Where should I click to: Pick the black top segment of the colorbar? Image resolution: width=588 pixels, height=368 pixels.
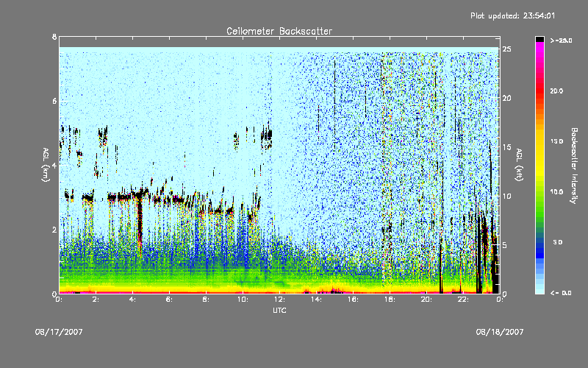click(539, 39)
